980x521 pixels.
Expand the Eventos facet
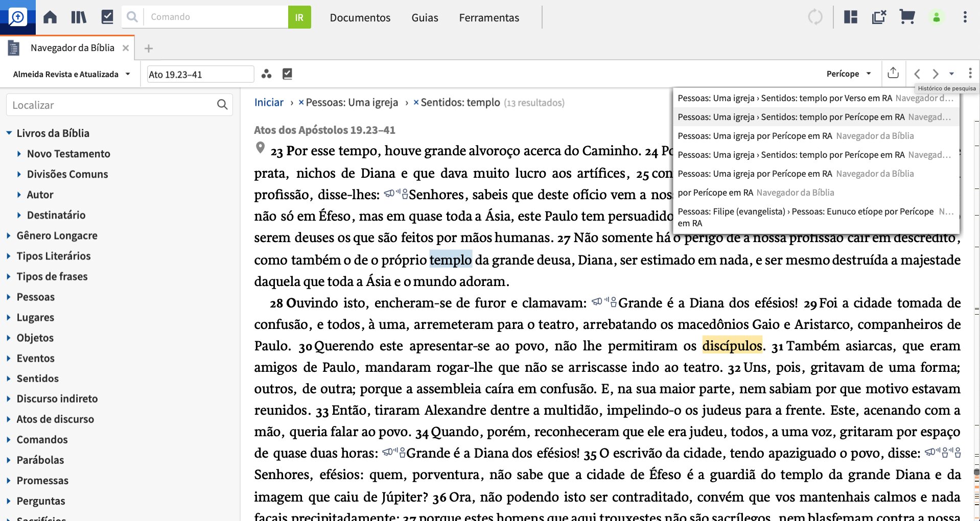point(9,358)
